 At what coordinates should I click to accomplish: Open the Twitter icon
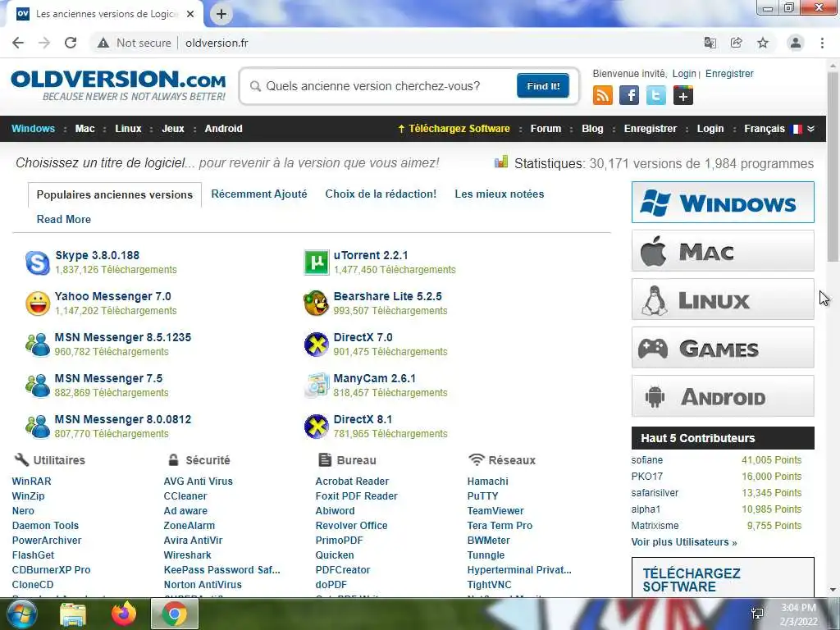655,96
